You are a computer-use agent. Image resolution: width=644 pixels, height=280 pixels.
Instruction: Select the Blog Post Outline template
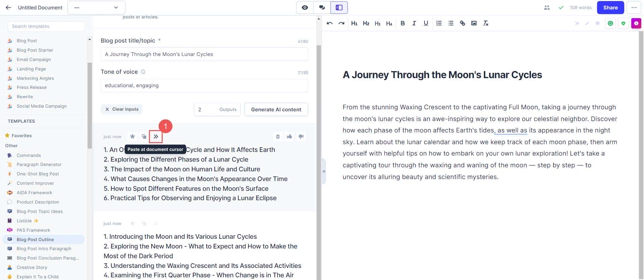(x=35, y=239)
